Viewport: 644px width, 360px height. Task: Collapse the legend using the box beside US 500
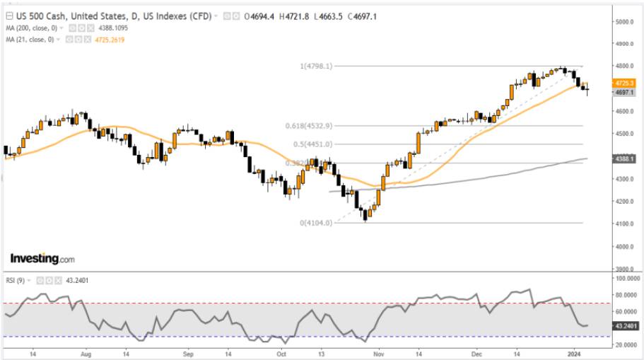pyautogui.click(x=8, y=17)
